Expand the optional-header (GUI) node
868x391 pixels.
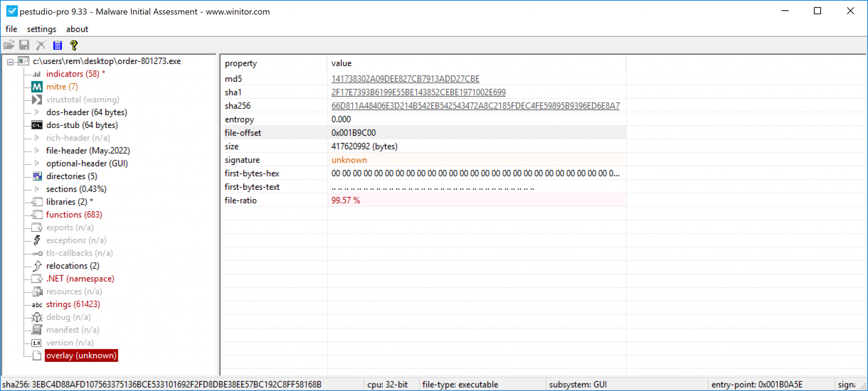coord(36,163)
